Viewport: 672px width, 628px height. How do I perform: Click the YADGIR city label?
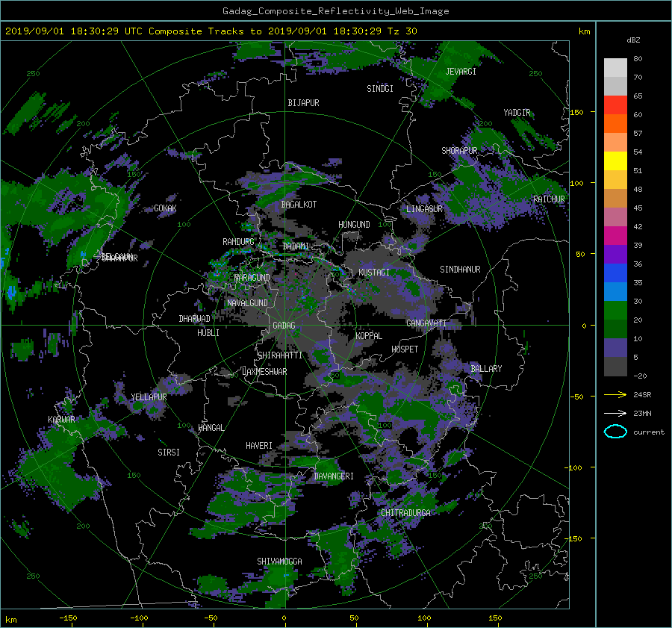pos(517,113)
